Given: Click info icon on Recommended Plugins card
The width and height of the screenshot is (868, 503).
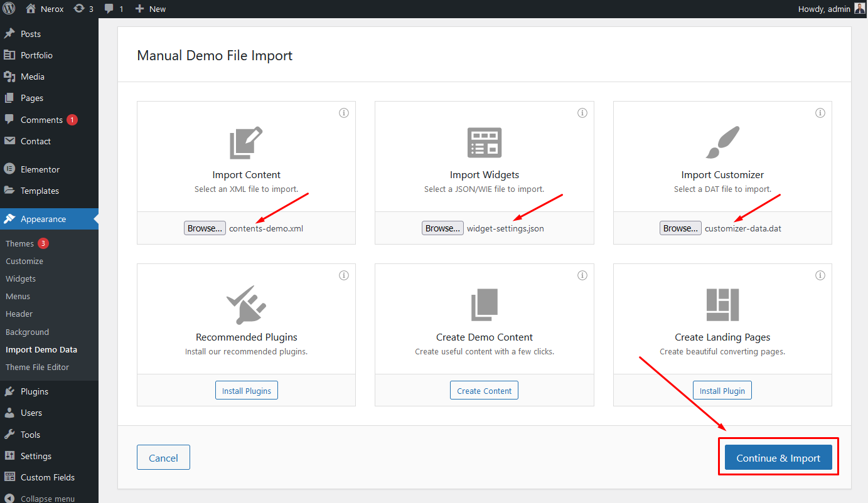Looking at the screenshot, I should [x=343, y=275].
